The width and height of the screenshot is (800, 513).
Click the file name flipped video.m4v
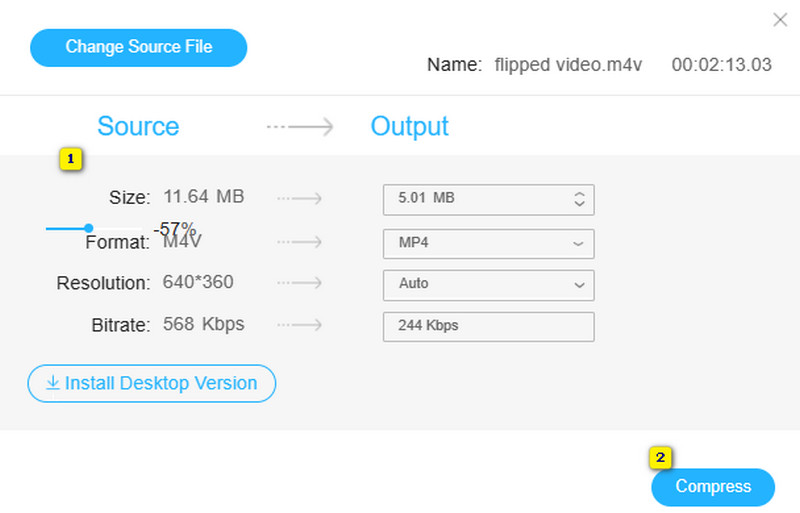click(568, 65)
